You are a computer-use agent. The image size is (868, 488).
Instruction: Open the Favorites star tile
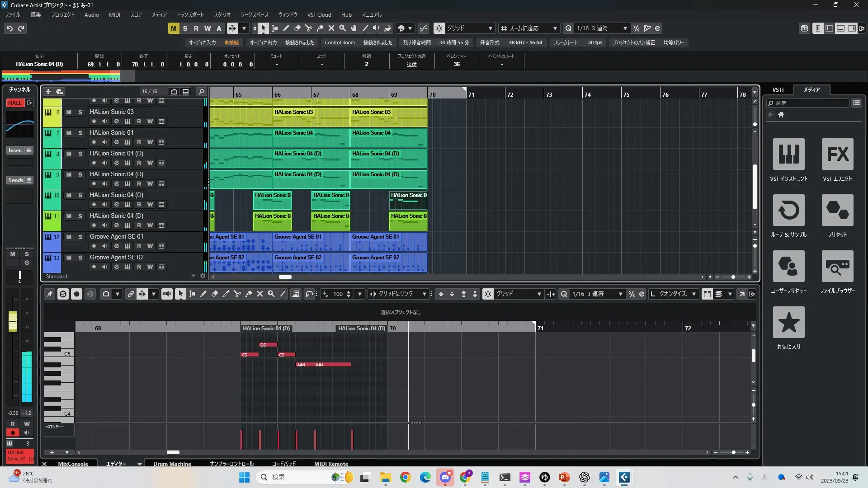[788, 323]
